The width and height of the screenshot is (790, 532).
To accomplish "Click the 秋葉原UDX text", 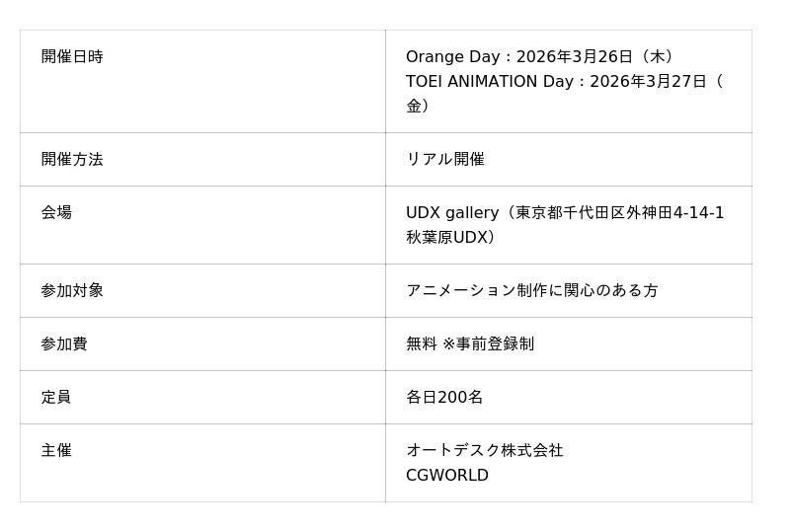I will coord(446,238).
